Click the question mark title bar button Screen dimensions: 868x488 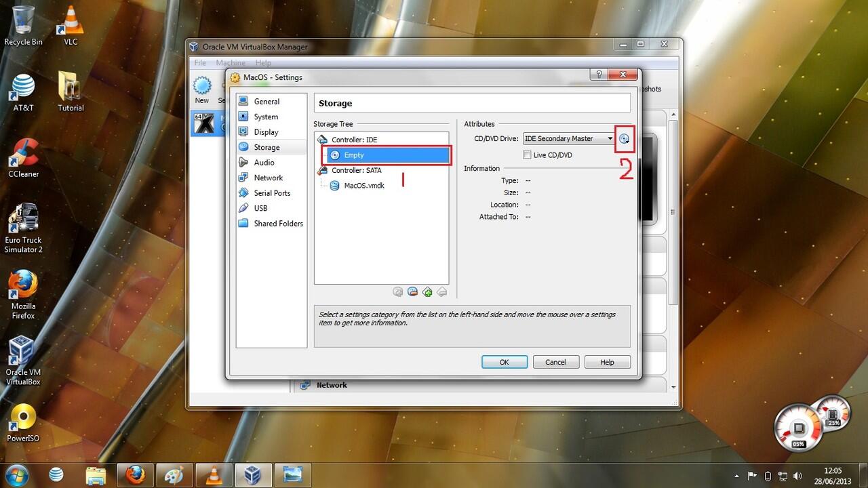(x=599, y=74)
